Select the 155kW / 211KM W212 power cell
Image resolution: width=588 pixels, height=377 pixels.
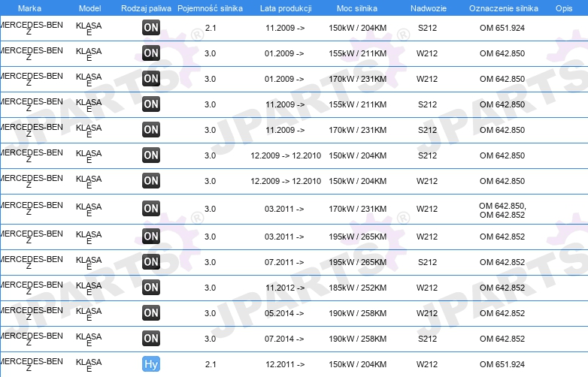click(357, 53)
